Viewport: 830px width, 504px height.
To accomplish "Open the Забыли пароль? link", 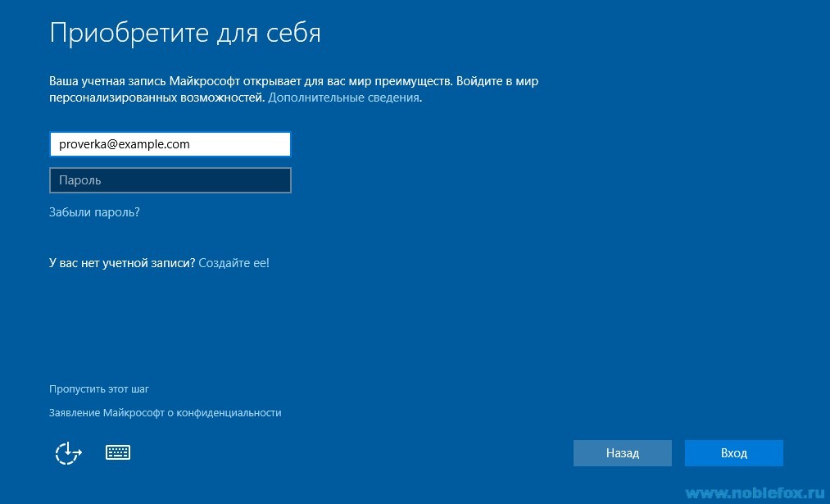I will (94, 212).
